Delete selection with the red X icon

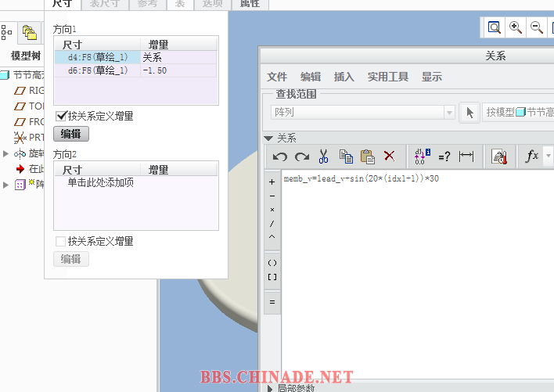click(390, 156)
